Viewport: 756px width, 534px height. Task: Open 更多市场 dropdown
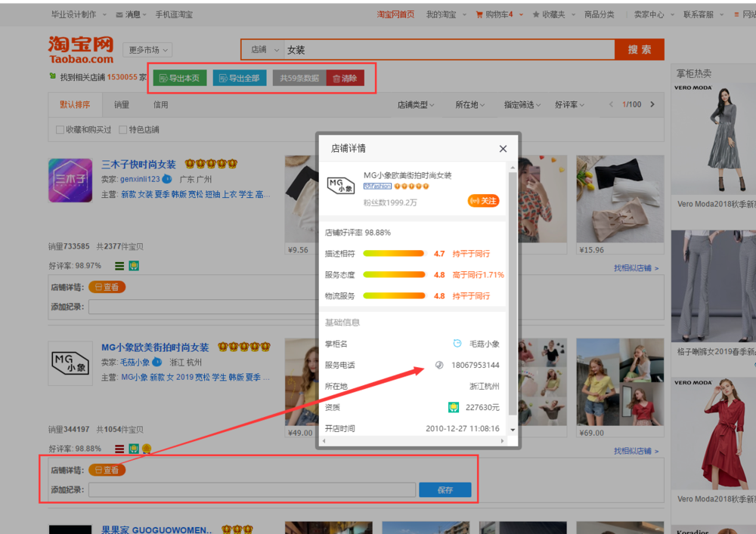coord(147,50)
